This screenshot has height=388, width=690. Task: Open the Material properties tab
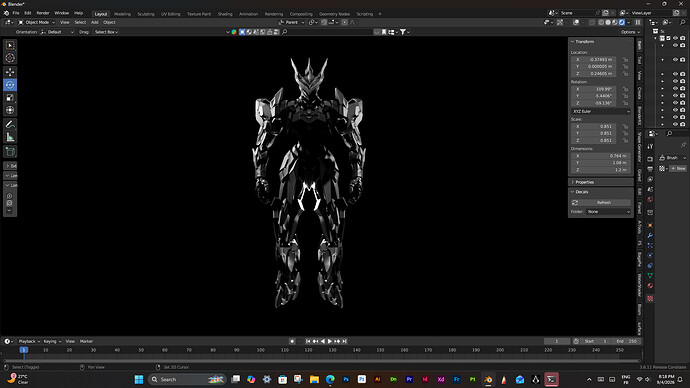pyautogui.click(x=650, y=286)
